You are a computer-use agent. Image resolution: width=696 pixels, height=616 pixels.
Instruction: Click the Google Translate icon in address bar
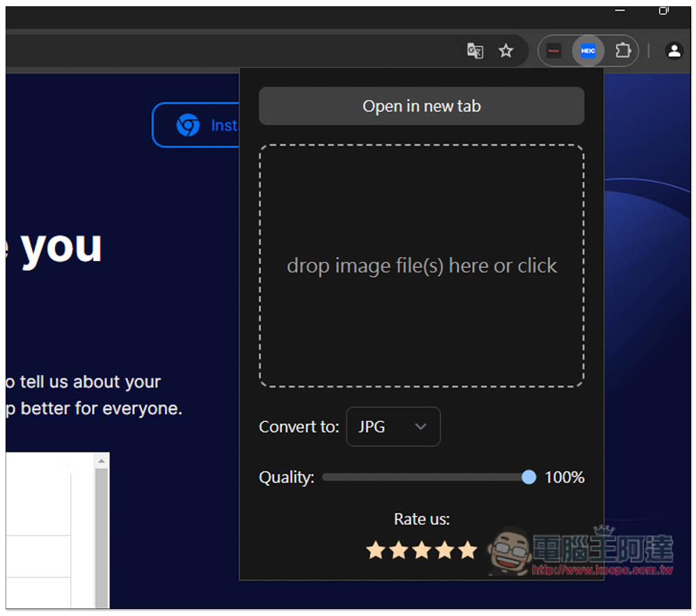pyautogui.click(x=475, y=51)
